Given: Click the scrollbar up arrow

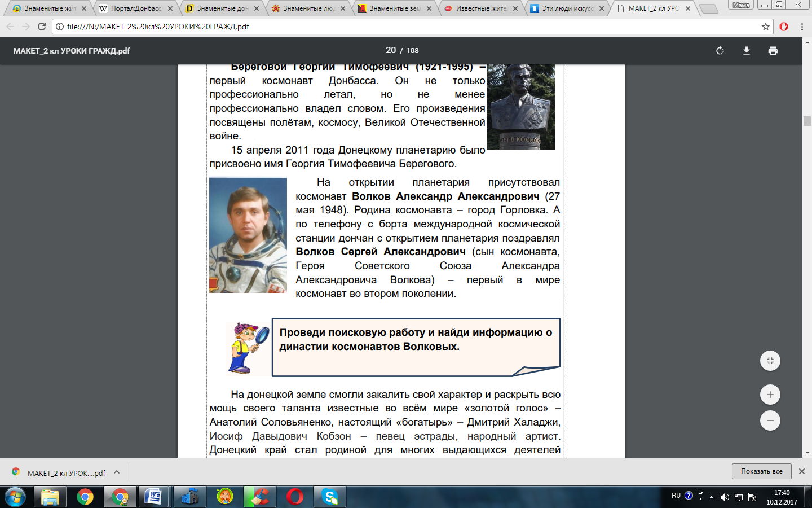Looking at the screenshot, I should [x=807, y=42].
